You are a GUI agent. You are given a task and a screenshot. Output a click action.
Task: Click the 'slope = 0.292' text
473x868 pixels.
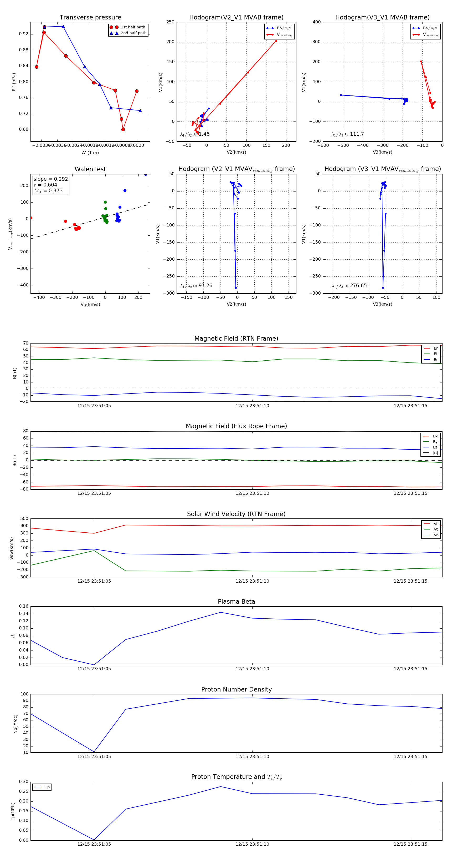50,179
